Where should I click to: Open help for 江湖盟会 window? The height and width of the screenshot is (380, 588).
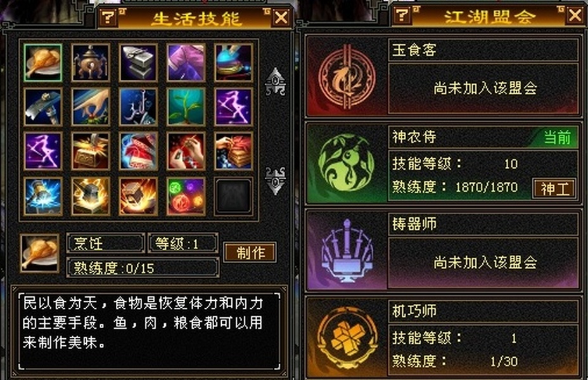(x=402, y=15)
